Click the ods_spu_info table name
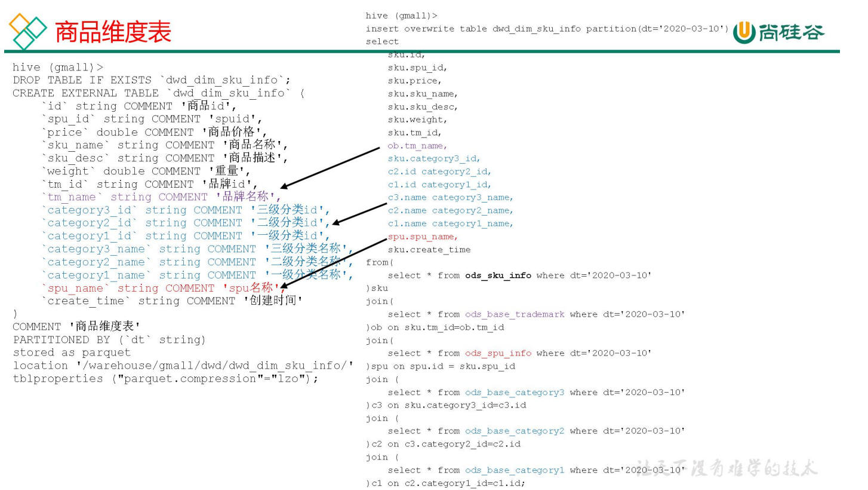This screenshot has width=868, height=490. pyautogui.click(x=498, y=353)
